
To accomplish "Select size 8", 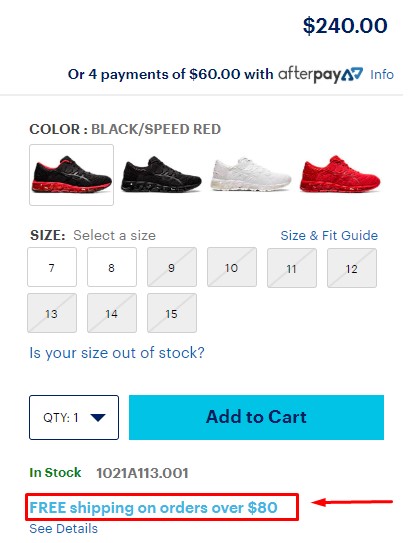I will point(112,267).
